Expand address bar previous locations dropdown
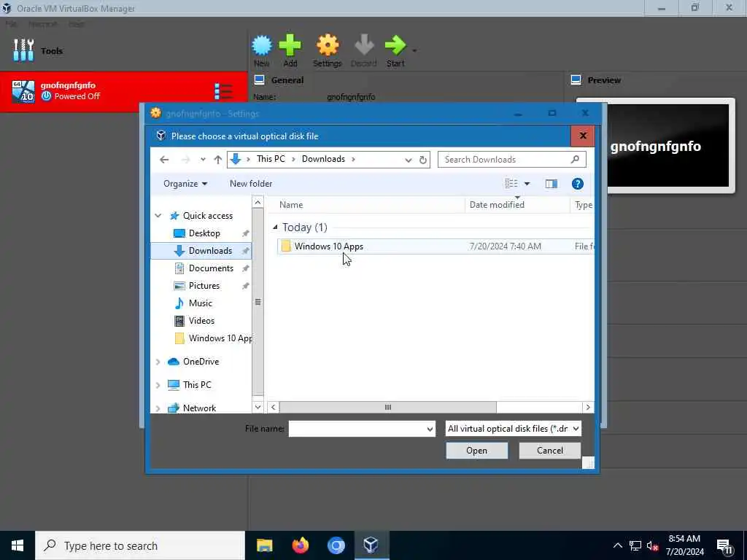This screenshot has width=747, height=560. tap(409, 160)
